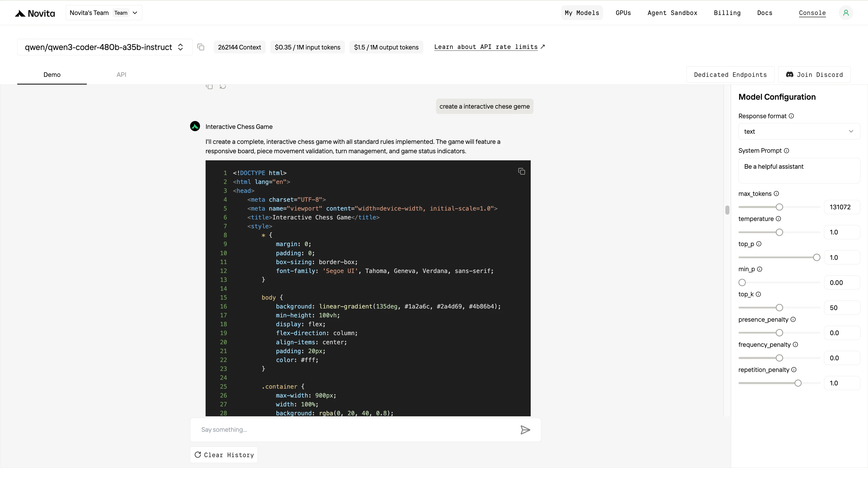Copy the model name icon
The width and height of the screenshot is (868, 481).
click(201, 47)
